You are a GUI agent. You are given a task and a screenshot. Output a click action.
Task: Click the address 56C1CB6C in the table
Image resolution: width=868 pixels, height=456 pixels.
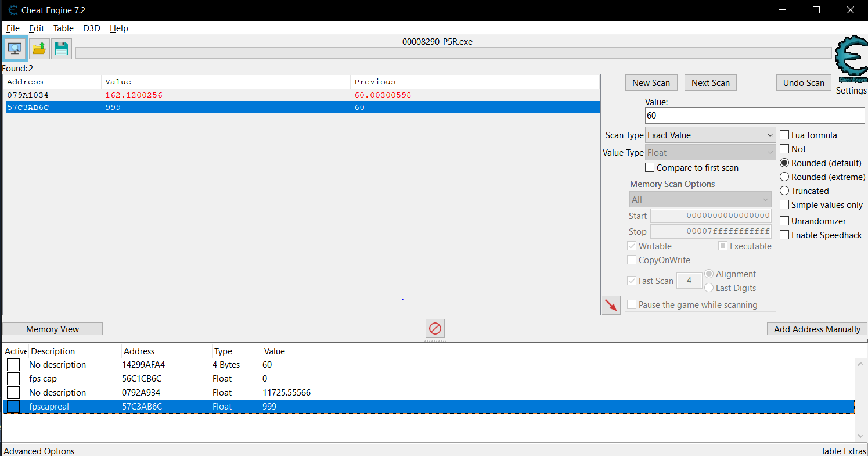142,379
